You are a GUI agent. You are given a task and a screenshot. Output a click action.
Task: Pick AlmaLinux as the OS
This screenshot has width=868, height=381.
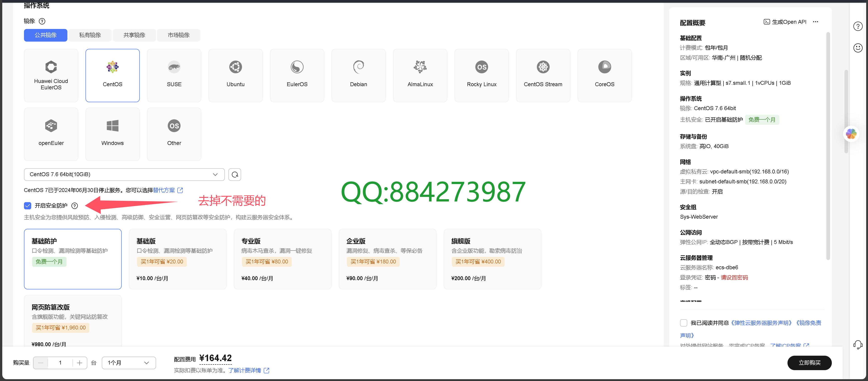click(420, 76)
